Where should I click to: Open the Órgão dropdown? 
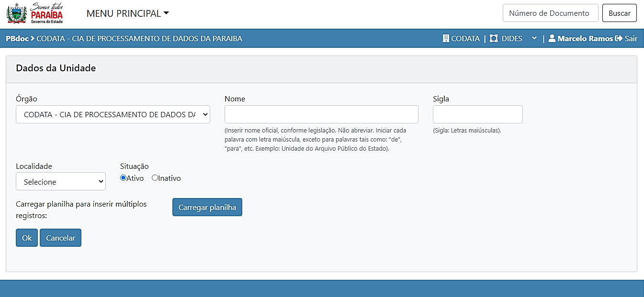click(x=113, y=114)
